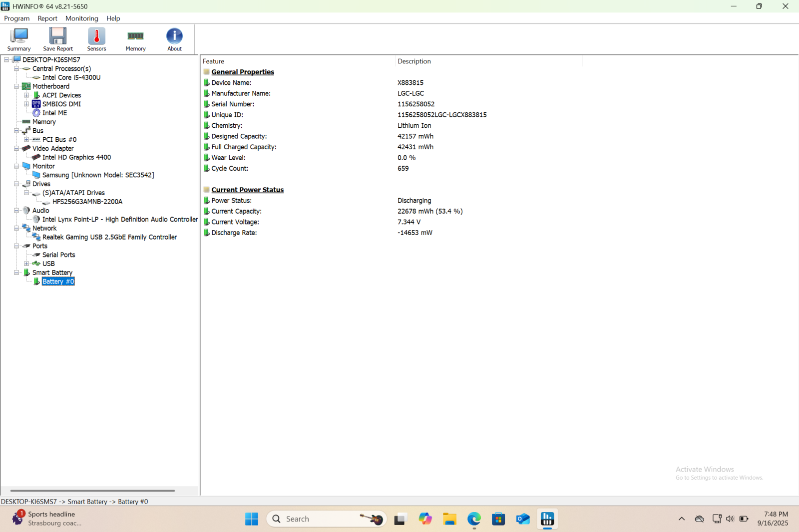The image size is (799, 532).
Task: Open Microsoft Edge from the taskbar
Action: (x=473, y=519)
